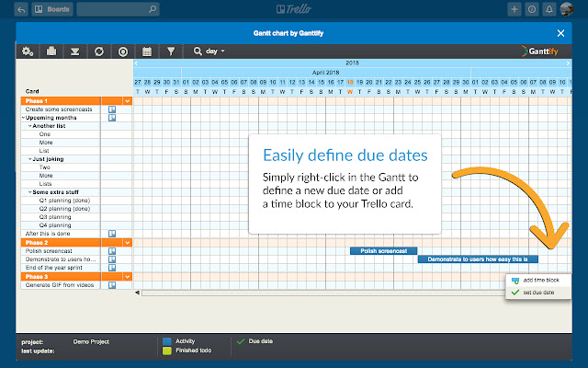The image size is (588, 368).
Task: Open card icon for Polish screencast row
Action: (x=112, y=251)
